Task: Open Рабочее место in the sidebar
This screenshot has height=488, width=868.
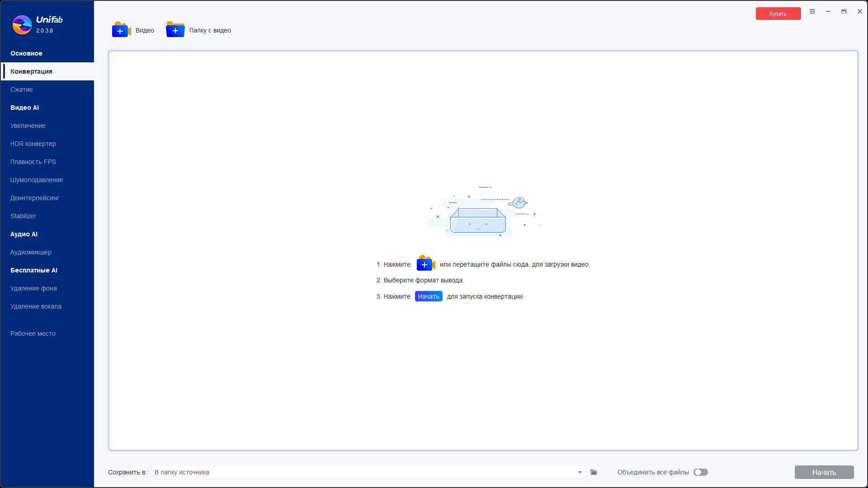Action: click(x=33, y=333)
